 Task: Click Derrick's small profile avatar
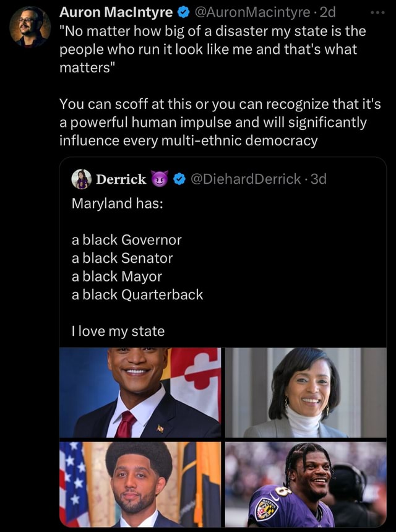82,179
